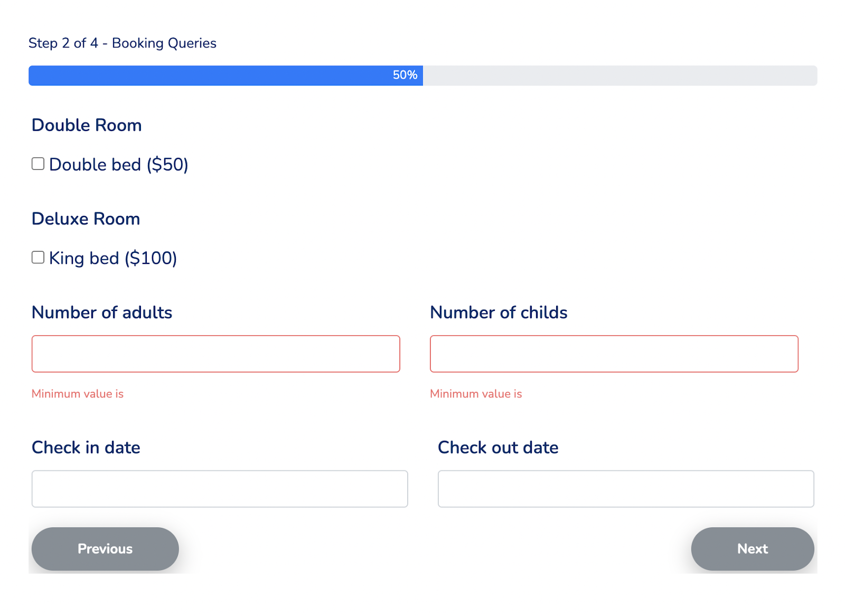
Task: Open the Check out date field
Action: (626, 489)
